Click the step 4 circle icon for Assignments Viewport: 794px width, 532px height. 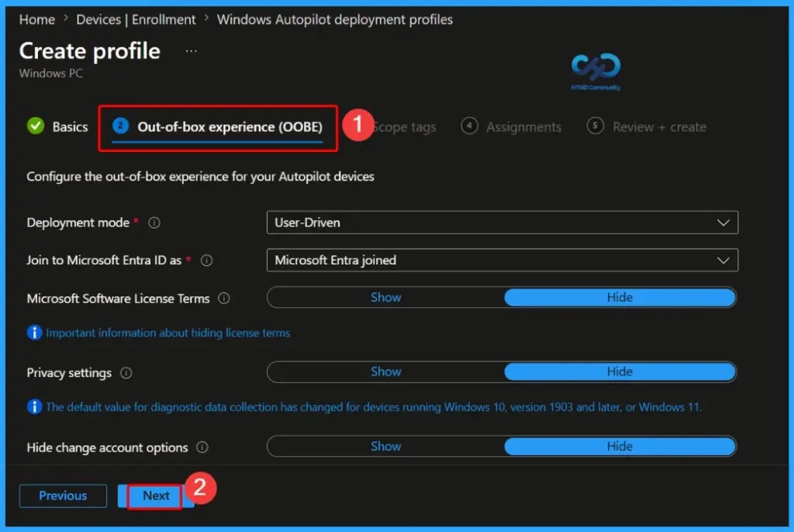(469, 126)
